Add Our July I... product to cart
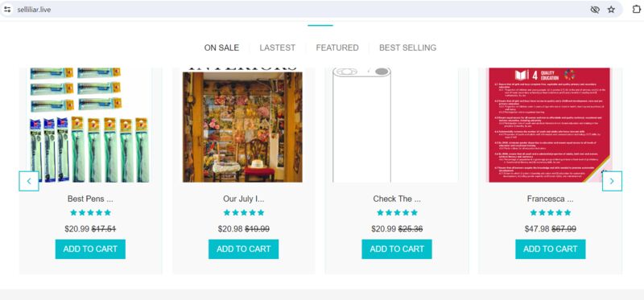The image size is (644, 300). (x=244, y=249)
